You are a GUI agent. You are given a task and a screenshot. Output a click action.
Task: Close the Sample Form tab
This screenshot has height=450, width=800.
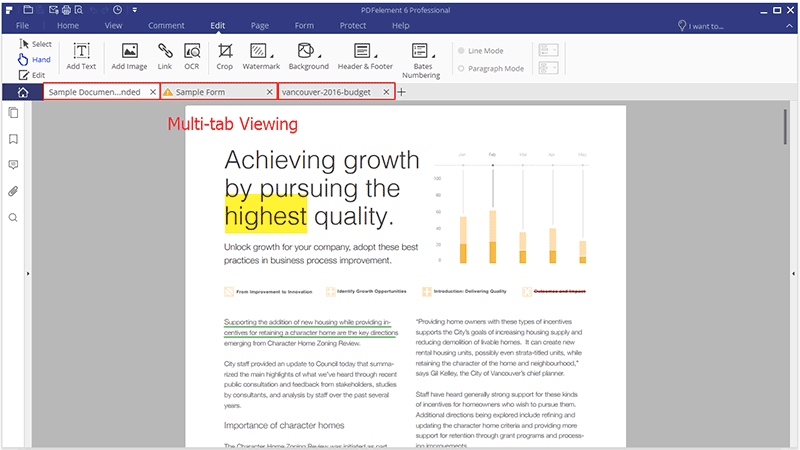[269, 92]
